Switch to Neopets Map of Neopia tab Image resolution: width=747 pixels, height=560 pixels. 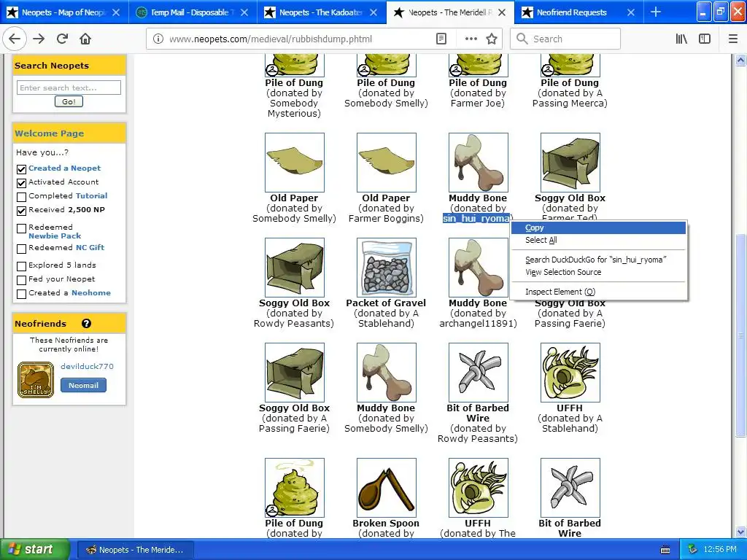(64, 12)
